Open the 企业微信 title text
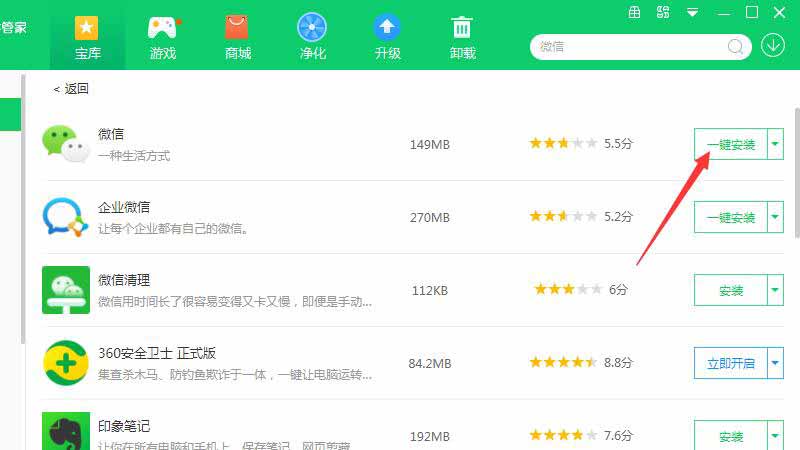This screenshot has height=450, width=800. point(124,207)
